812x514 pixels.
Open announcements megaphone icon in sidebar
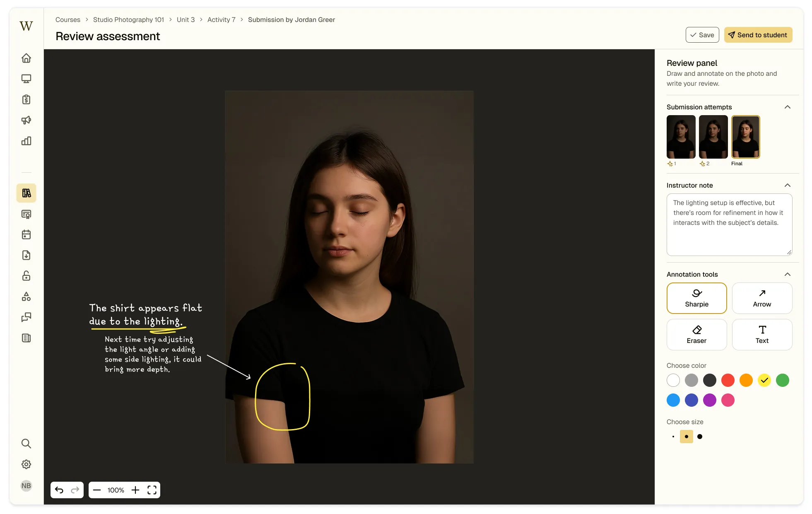click(26, 120)
